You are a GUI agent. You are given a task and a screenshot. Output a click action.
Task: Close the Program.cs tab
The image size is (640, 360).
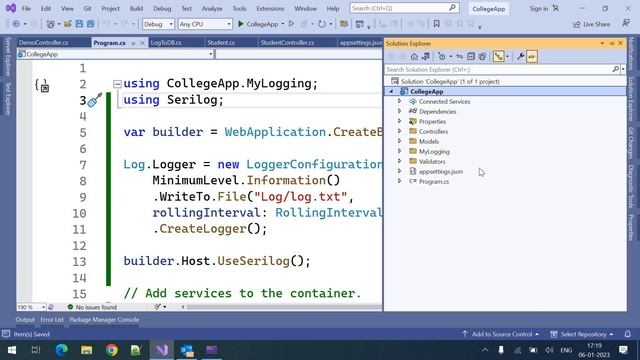[142, 43]
